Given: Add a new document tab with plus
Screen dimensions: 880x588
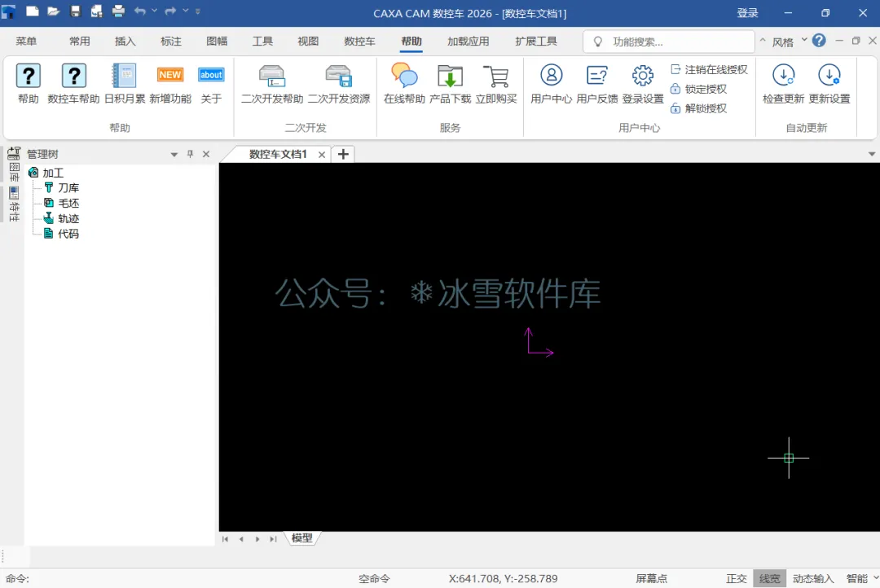Looking at the screenshot, I should (343, 154).
